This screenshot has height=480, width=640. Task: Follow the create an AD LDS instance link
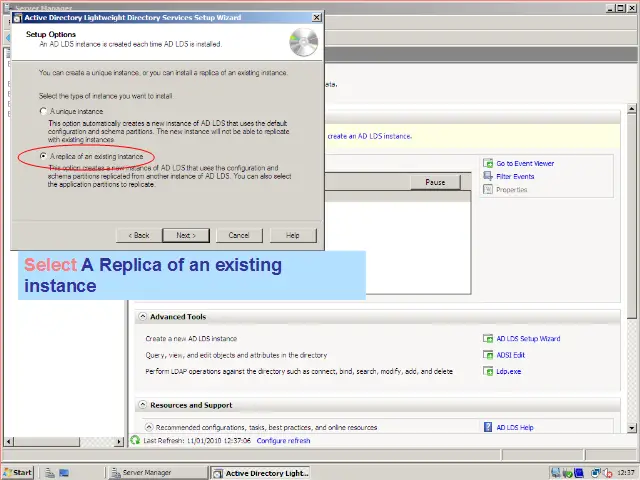tap(369, 136)
